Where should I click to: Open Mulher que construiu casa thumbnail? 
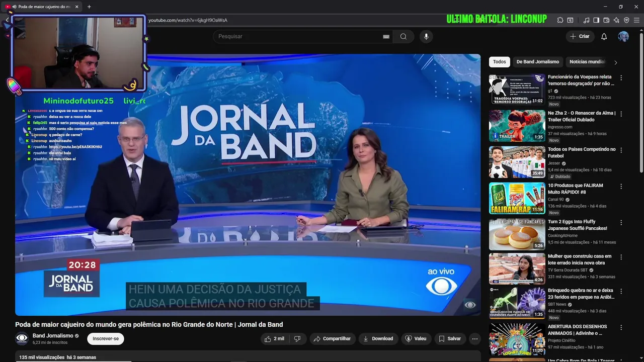pyautogui.click(x=517, y=268)
